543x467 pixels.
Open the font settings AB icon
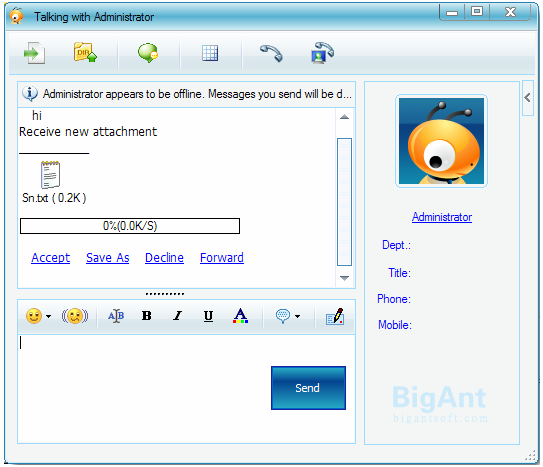[x=116, y=316]
